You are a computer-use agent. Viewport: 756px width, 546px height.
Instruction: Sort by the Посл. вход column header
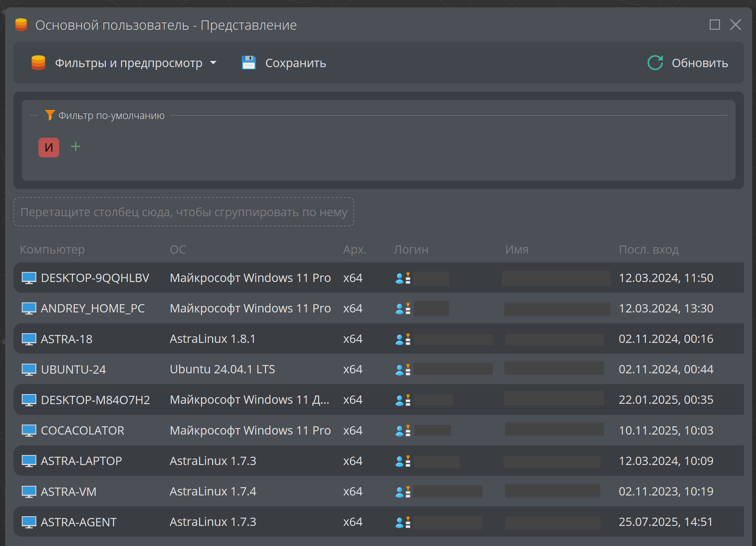click(x=649, y=249)
